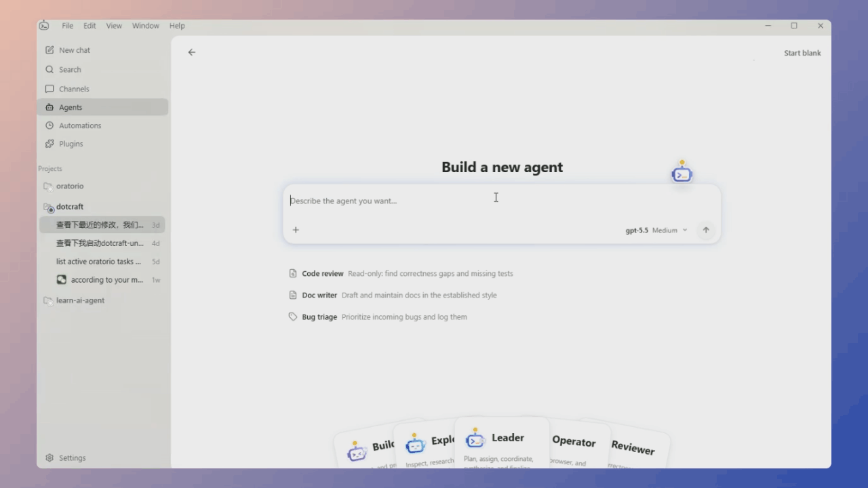Viewport: 868px width, 488px height.
Task: Click the plus attach icon in prompt box
Action: click(x=296, y=230)
